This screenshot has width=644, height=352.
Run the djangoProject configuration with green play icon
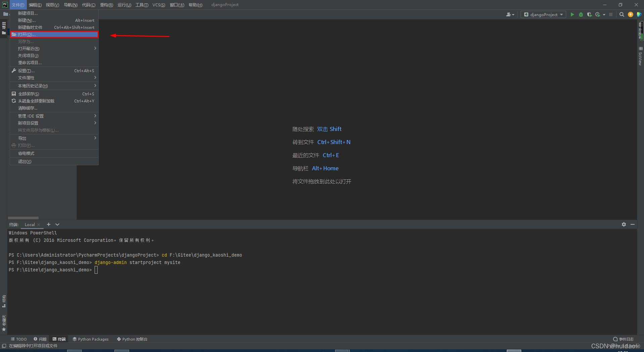click(572, 14)
